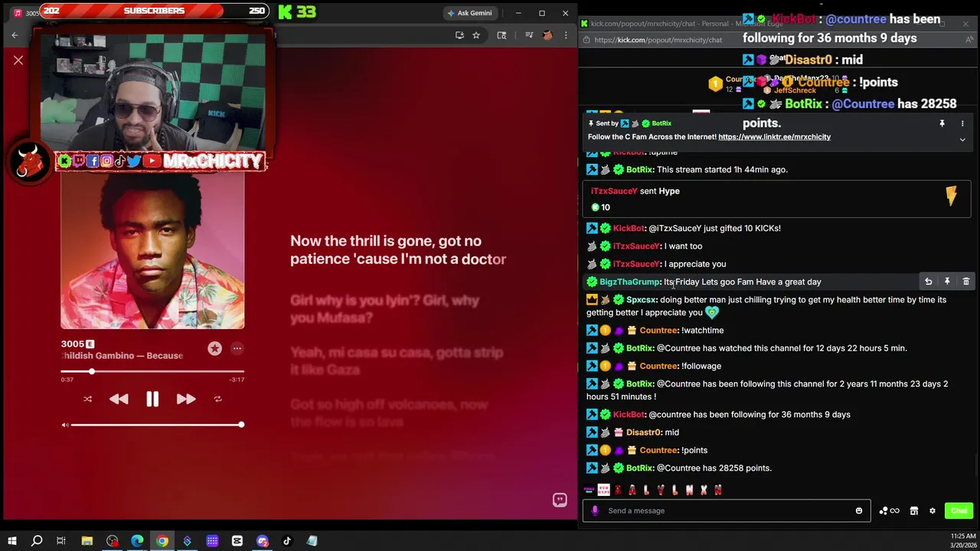Image resolution: width=980 pixels, height=551 pixels.
Task: Jump to lyric 'Girl why you lyin'?'
Action: pos(385,308)
